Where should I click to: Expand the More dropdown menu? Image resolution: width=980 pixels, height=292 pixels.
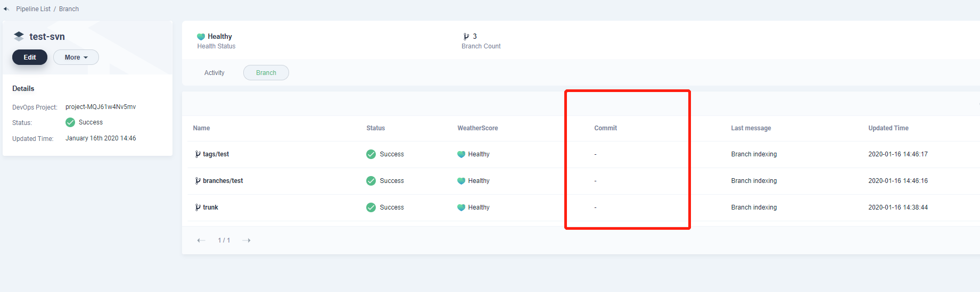(76, 57)
